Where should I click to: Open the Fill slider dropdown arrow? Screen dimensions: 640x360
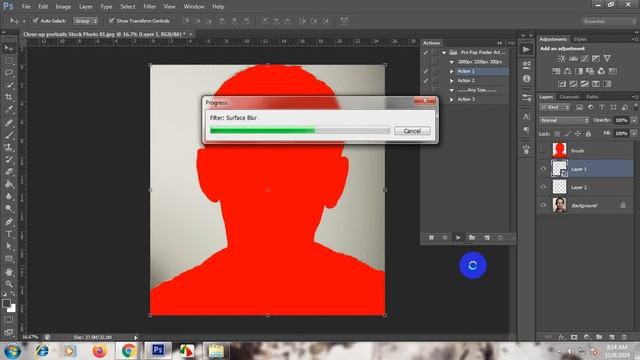(x=634, y=133)
